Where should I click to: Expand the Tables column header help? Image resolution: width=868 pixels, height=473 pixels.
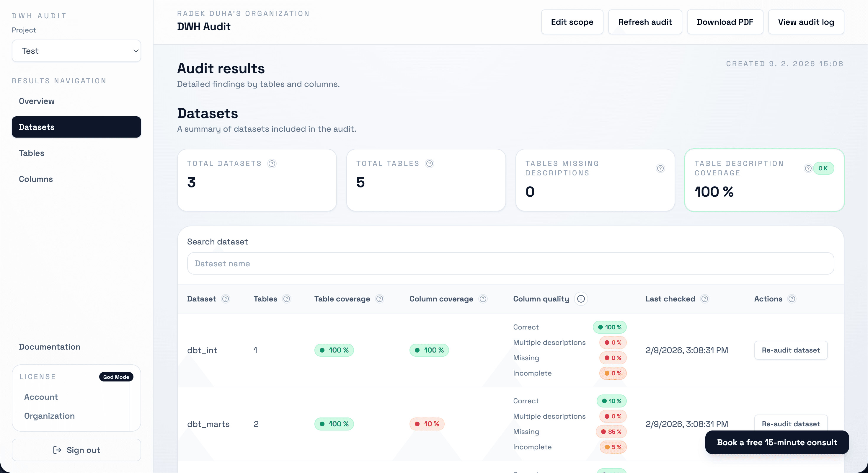coord(287,299)
